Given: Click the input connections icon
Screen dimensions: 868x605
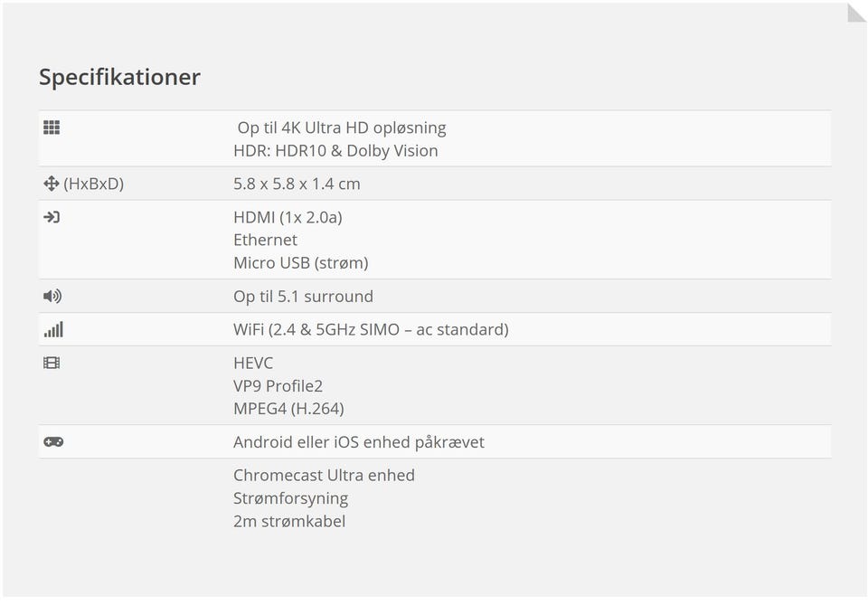Looking at the screenshot, I should click(52, 217).
